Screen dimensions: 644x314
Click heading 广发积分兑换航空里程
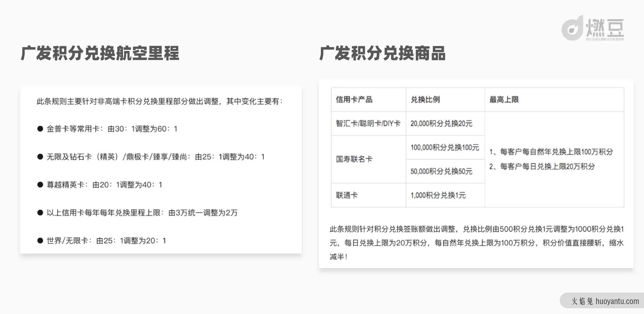(100, 53)
